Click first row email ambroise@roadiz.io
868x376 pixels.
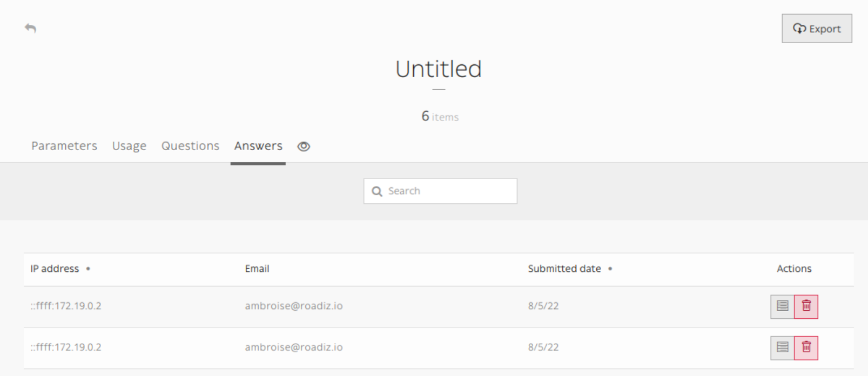click(294, 306)
